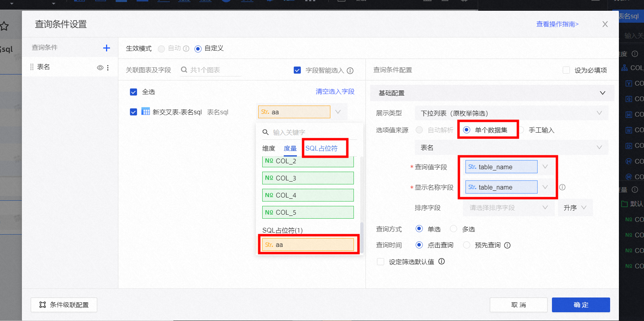This screenshot has width=644, height=321.
Task: Select the 多选 radio button
Action: [x=454, y=229]
